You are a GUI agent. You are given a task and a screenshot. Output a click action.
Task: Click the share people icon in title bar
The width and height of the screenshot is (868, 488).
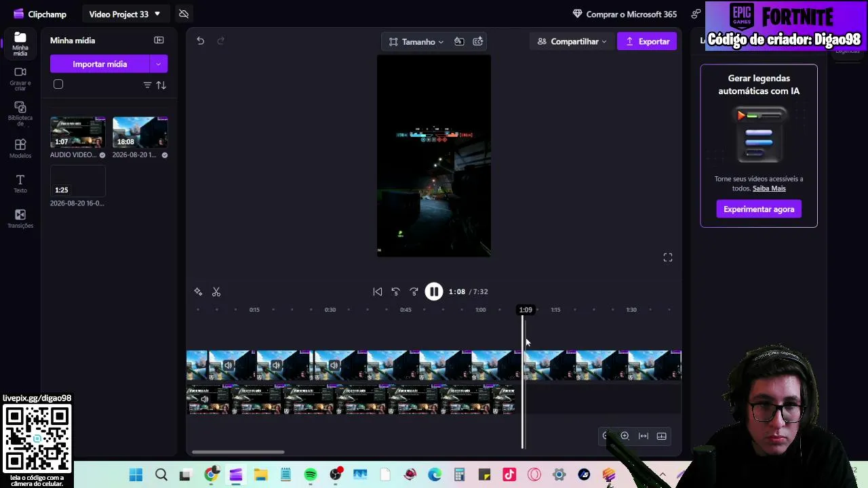coord(696,14)
